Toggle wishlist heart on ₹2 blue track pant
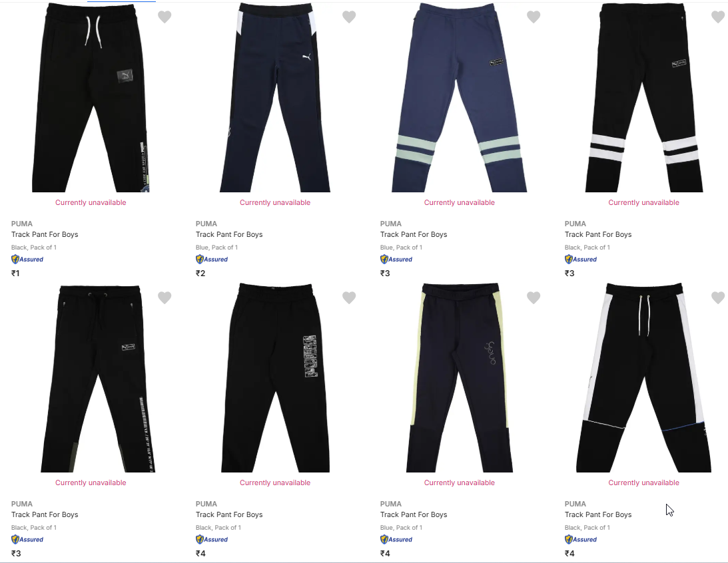 click(349, 17)
